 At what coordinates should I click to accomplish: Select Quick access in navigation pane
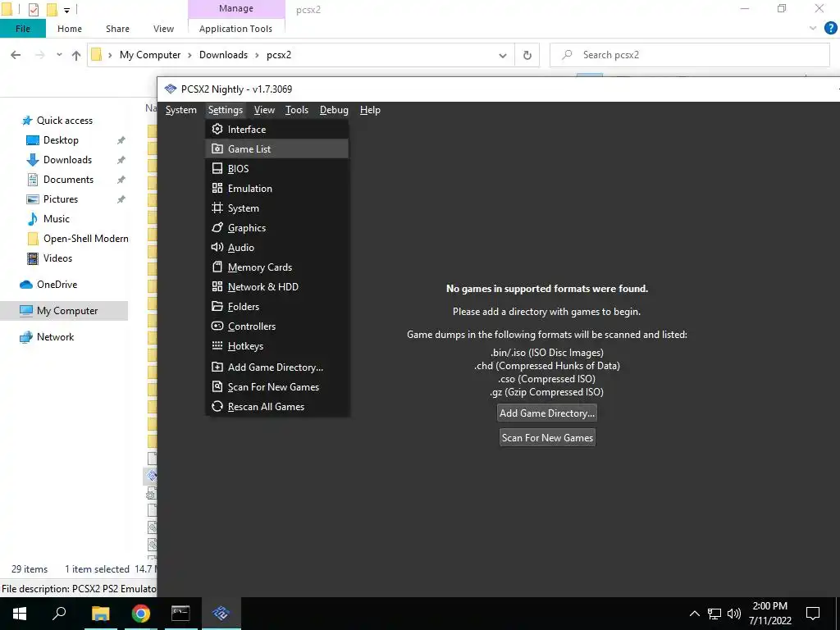pyautogui.click(x=64, y=121)
